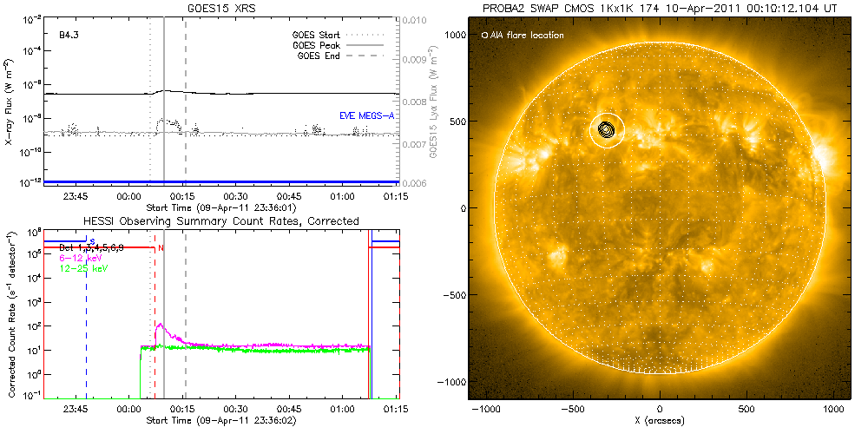Screen dimensions: 868x434
Task: Click the magenta 6-12 keV count rate peak
Action: [159, 325]
